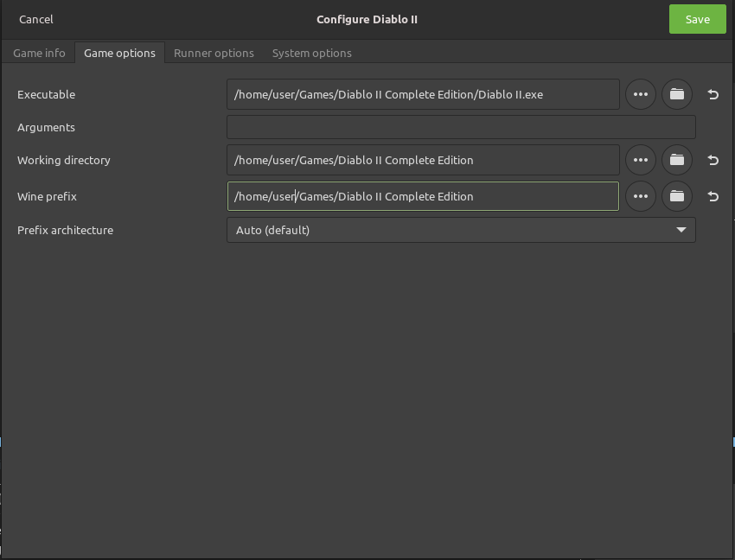Viewport: 735px width, 560px height.
Task: Reset the Working directory field
Action: 713,161
